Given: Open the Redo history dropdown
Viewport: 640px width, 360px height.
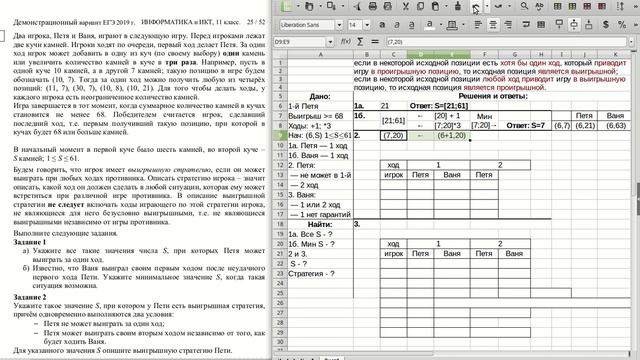Looking at the screenshot, I should 509,6.
